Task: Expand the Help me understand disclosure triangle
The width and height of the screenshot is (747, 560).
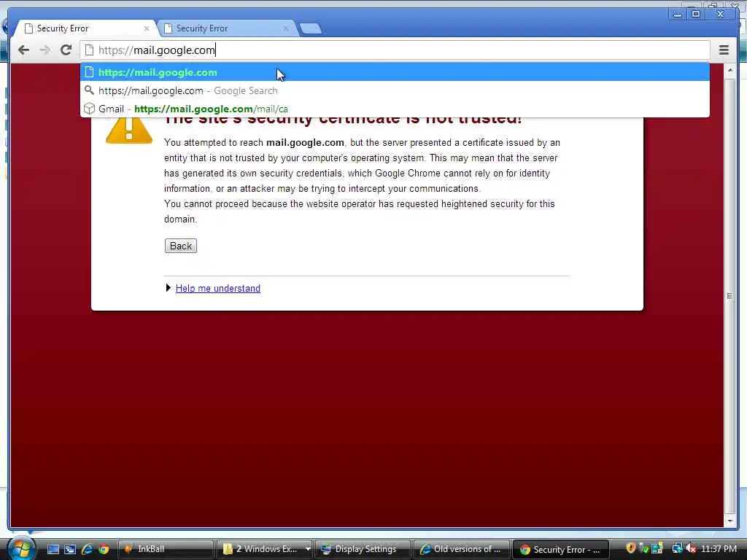Action: point(169,288)
